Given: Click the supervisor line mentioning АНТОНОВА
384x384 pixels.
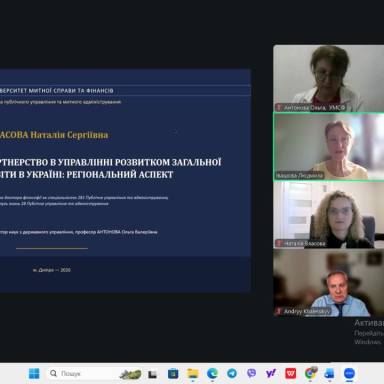Looking at the screenshot, I should pos(79,232).
